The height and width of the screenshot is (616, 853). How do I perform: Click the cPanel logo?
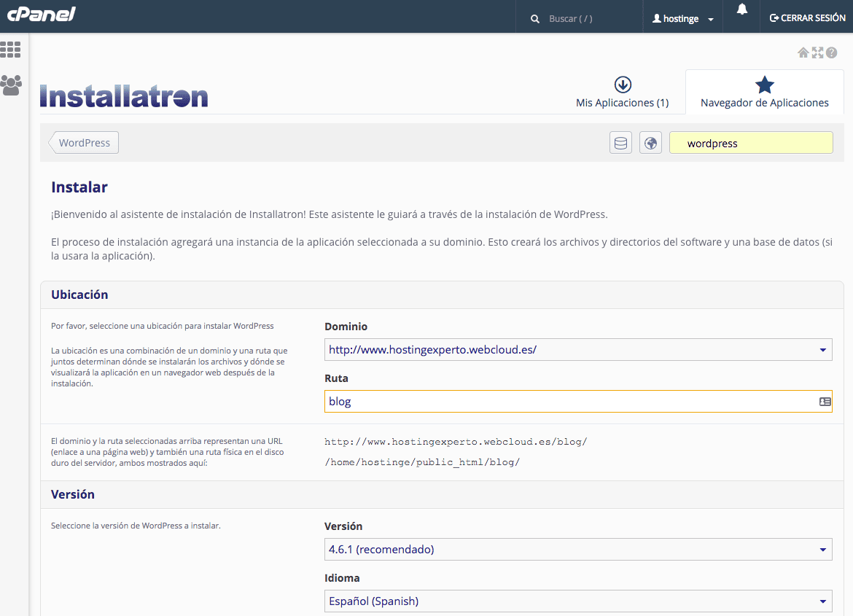click(x=42, y=14)
